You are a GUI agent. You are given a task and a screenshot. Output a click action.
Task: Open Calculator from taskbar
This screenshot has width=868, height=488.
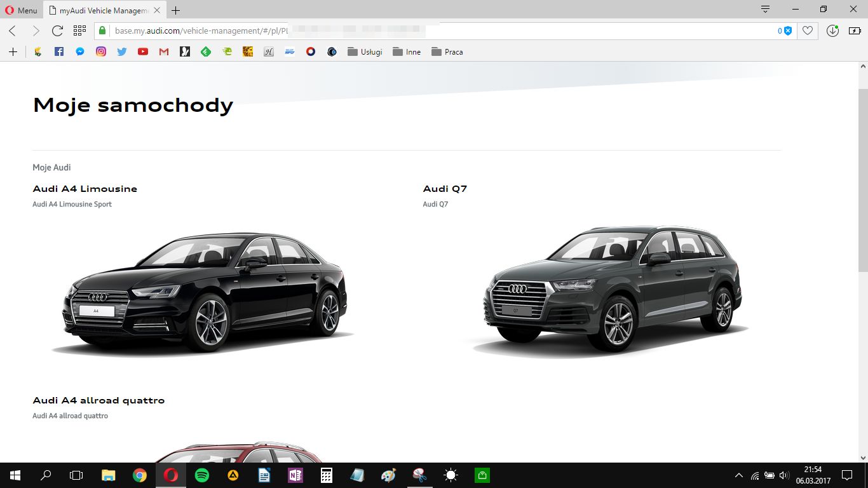pyautogui.click(x=327, y=475)
